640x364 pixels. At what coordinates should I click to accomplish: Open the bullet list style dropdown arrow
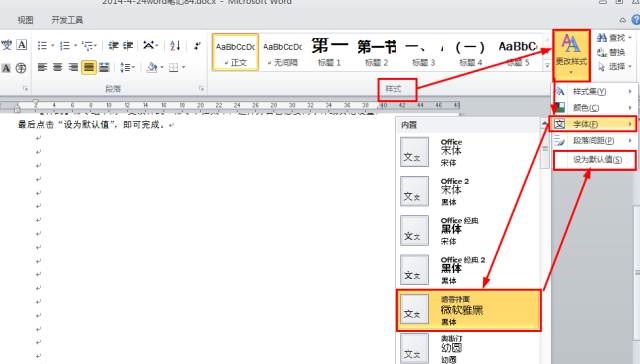coord(52,45)
